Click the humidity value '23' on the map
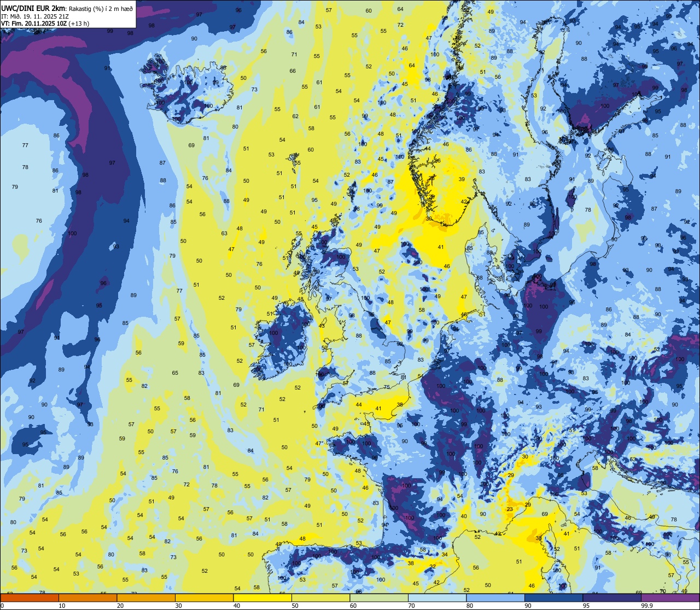The height and width of the screenshot is (610, 700). click(510, 509)
